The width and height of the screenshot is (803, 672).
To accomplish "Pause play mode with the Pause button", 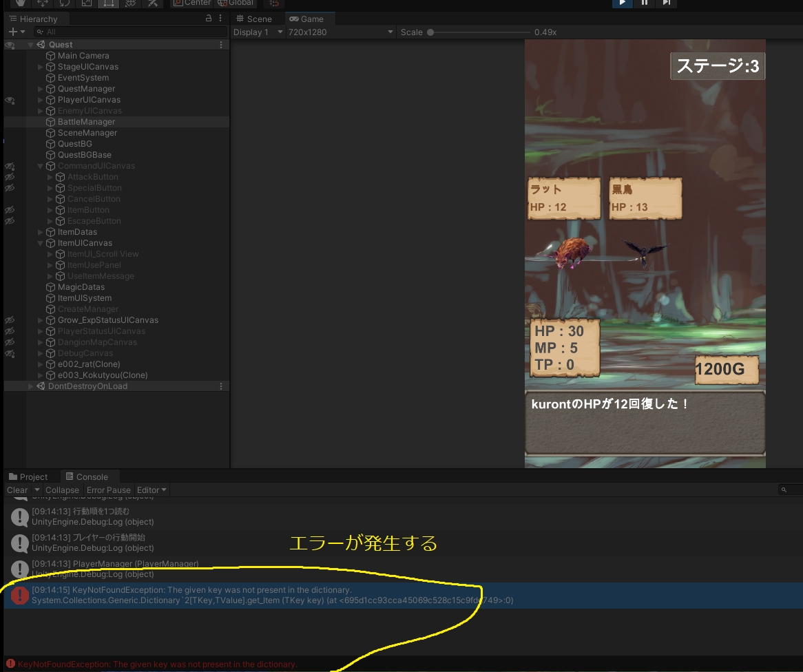I will click(644, 3).
